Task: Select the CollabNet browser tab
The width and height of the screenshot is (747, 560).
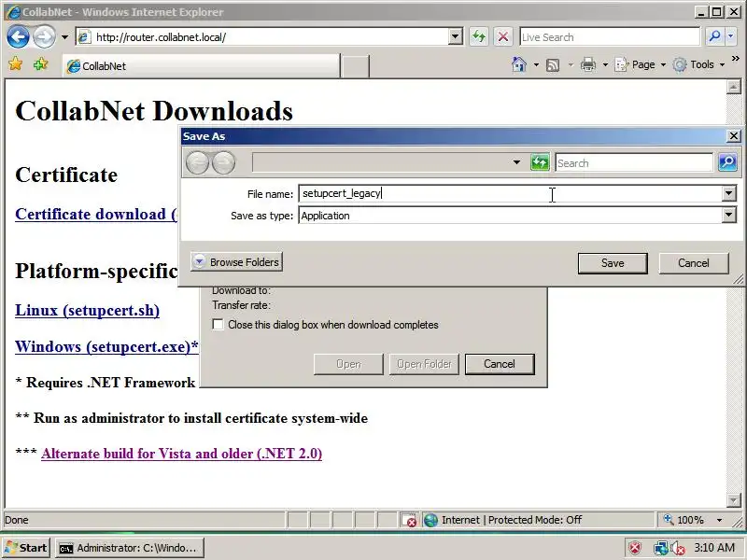Action: click(202, 65)
